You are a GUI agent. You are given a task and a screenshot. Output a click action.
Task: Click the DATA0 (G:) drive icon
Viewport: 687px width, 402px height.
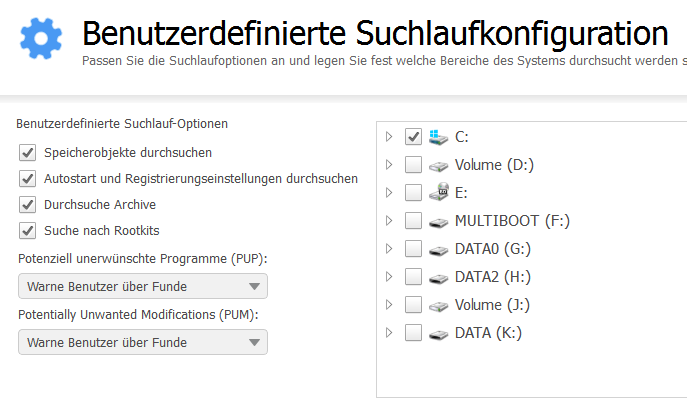pyautogui.click(x=438, y=250)
